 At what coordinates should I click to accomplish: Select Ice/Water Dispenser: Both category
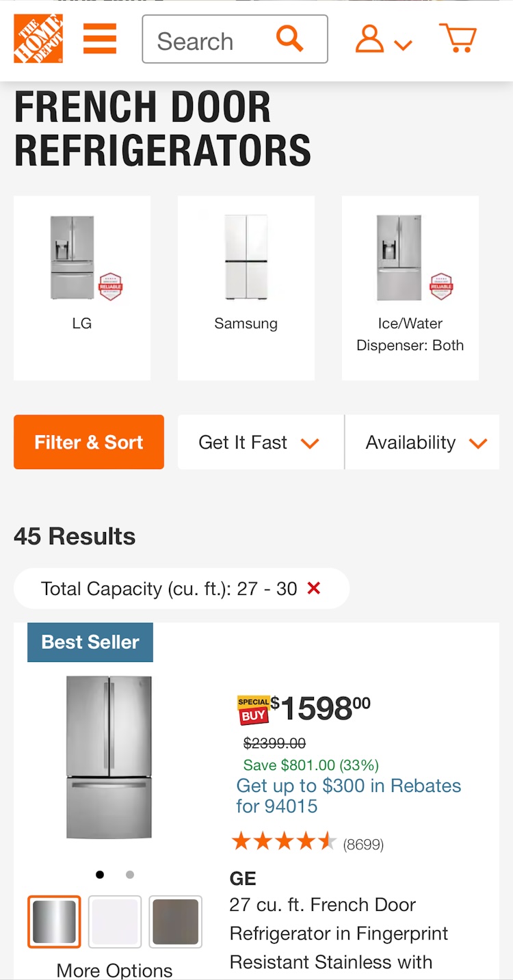tap(410, 287)
